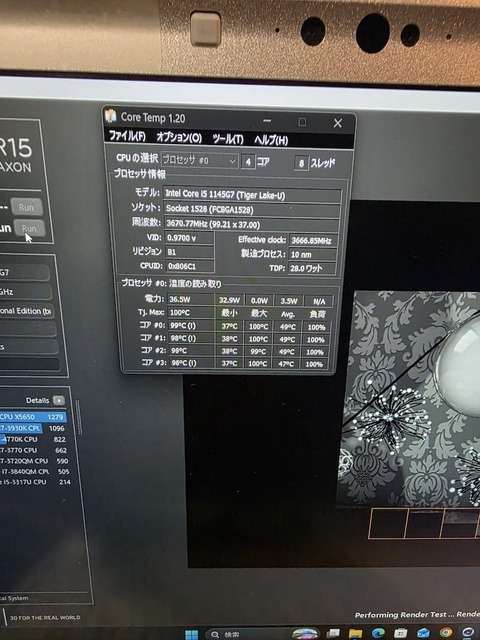Launch Google Chrome from the taskbar
The height and width of the screenshot is (640, 480).
pyautogui.click(x=446, y=633)
